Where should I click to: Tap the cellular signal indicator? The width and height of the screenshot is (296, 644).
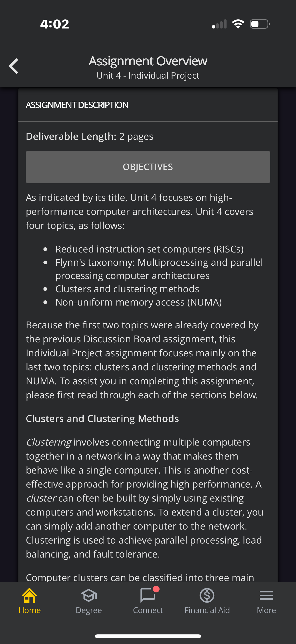[220, 24]
